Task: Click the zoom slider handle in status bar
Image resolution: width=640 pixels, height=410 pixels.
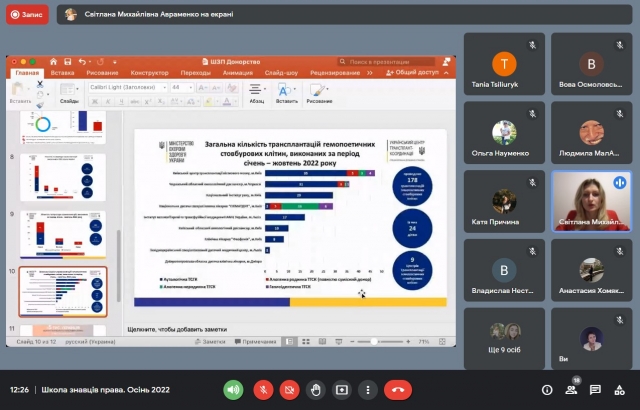Action: point(374,341)
